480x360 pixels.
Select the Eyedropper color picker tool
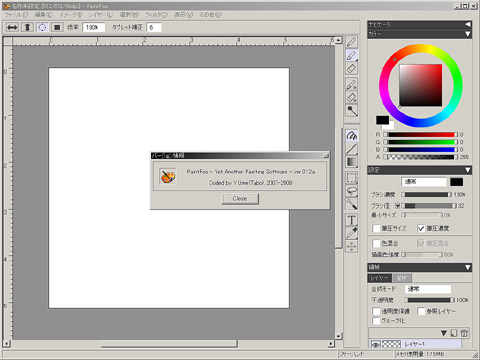click(x=352, y=233)
